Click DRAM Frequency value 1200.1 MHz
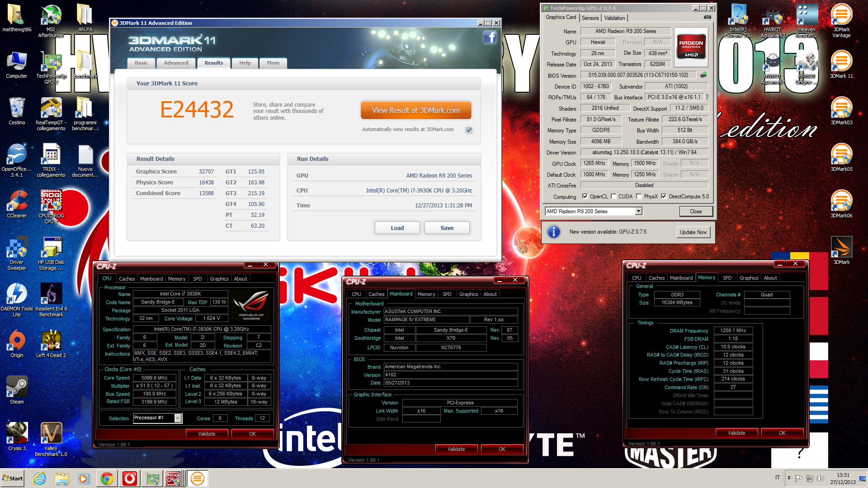The width and height of the screenshot is (868, 488). pos(733,331)
